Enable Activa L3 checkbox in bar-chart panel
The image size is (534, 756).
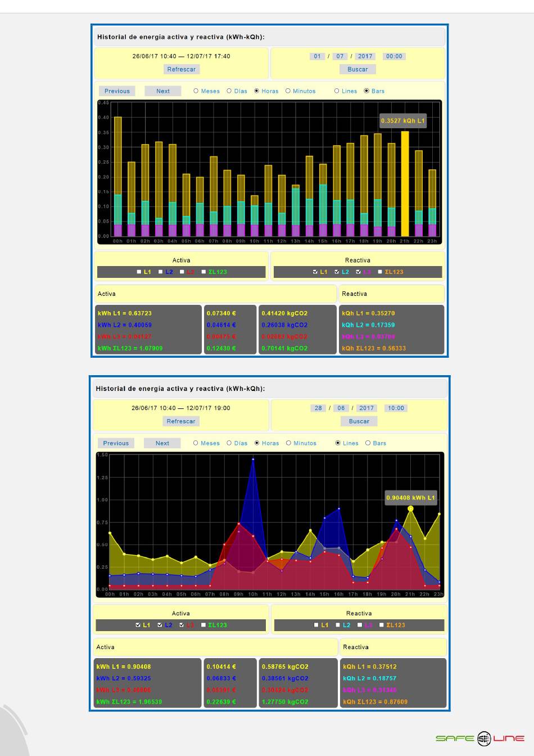[182, 272]
